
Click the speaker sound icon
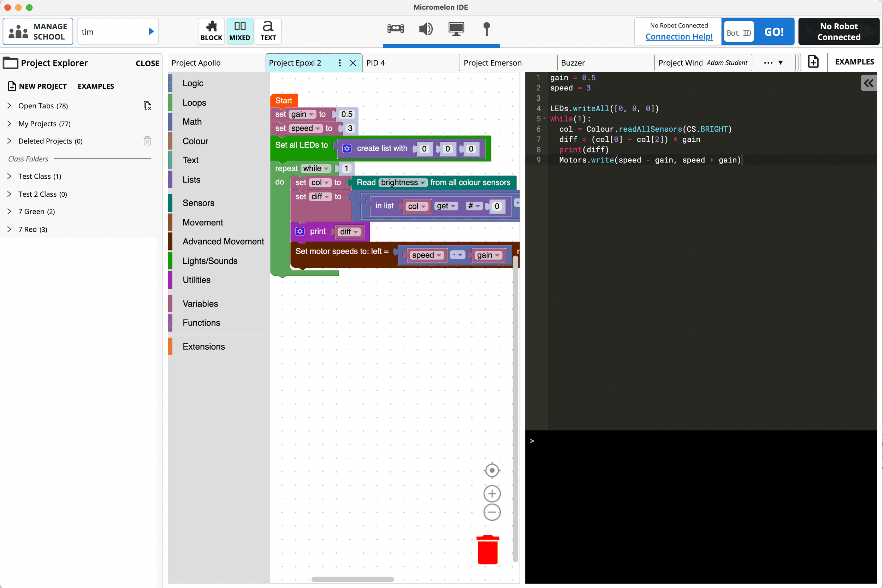click(x=425, y=29)
